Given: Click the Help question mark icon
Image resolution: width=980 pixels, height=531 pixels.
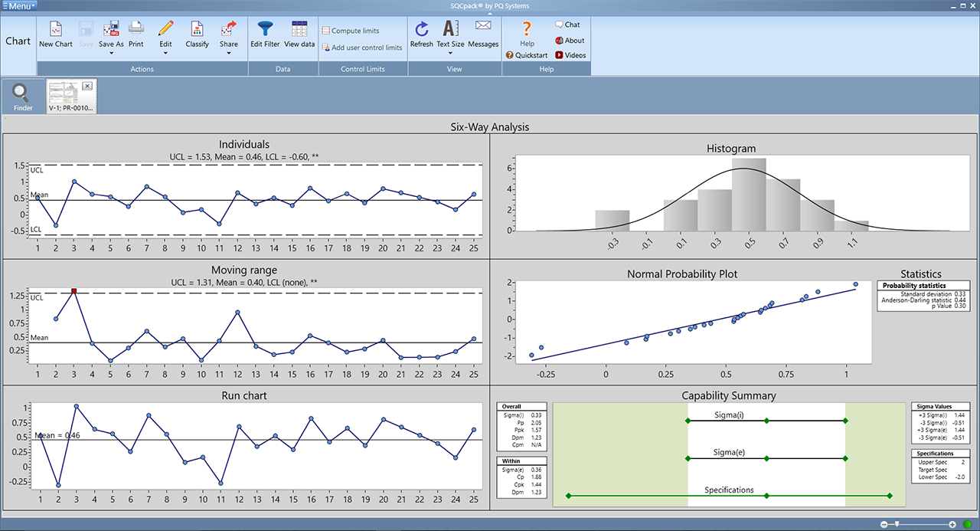Looking at the screenshot, I should [527, 29].
